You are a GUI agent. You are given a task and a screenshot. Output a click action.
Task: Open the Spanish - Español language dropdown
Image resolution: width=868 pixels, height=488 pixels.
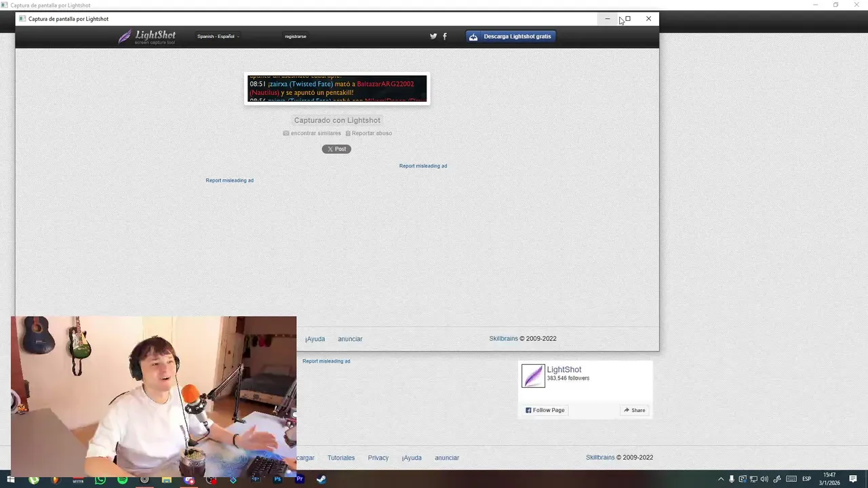218,37
